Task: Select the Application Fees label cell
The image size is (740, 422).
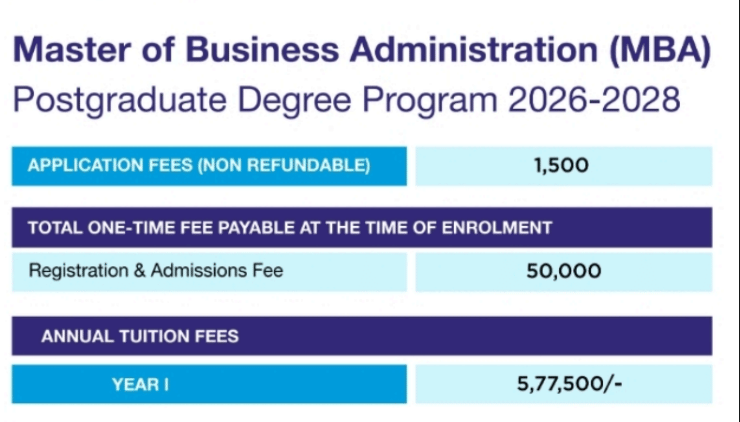Action: pos(209,166)
